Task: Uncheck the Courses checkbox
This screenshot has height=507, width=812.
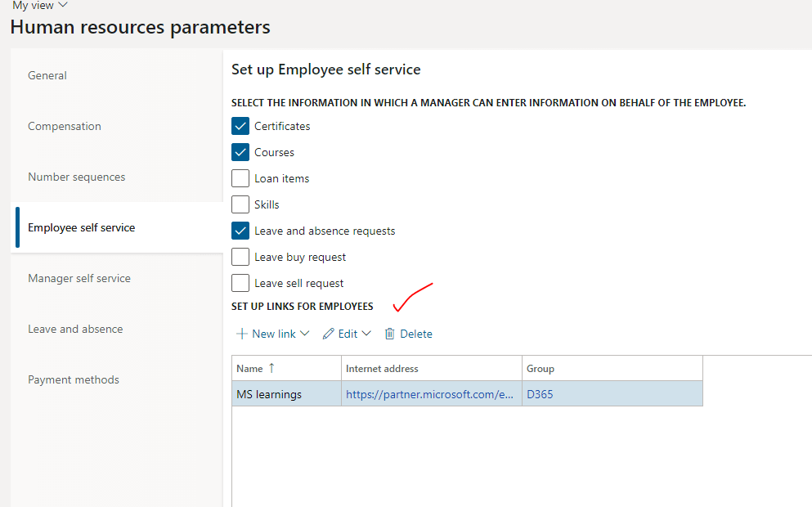Action: (x=240, y=152)
